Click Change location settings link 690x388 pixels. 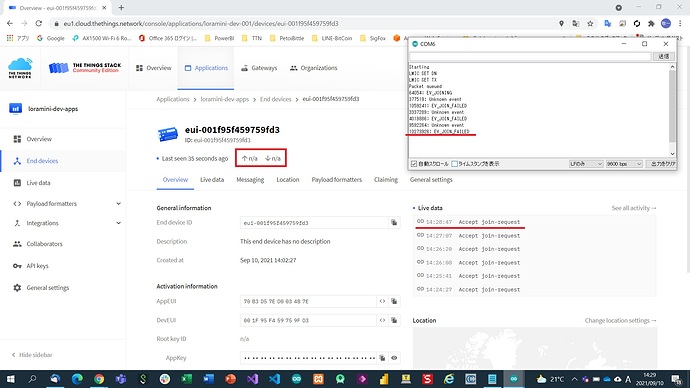pyautogui.click(x=620, y=321)
